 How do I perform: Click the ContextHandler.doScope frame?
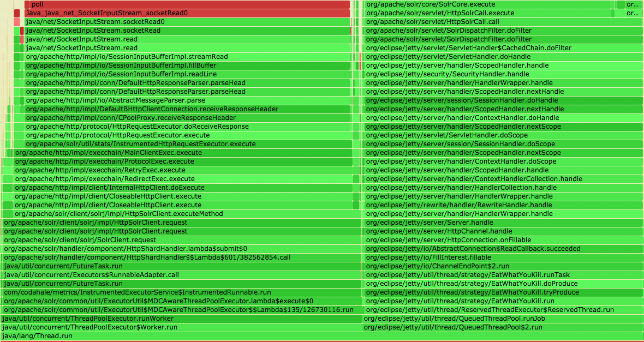pos(504,161)
